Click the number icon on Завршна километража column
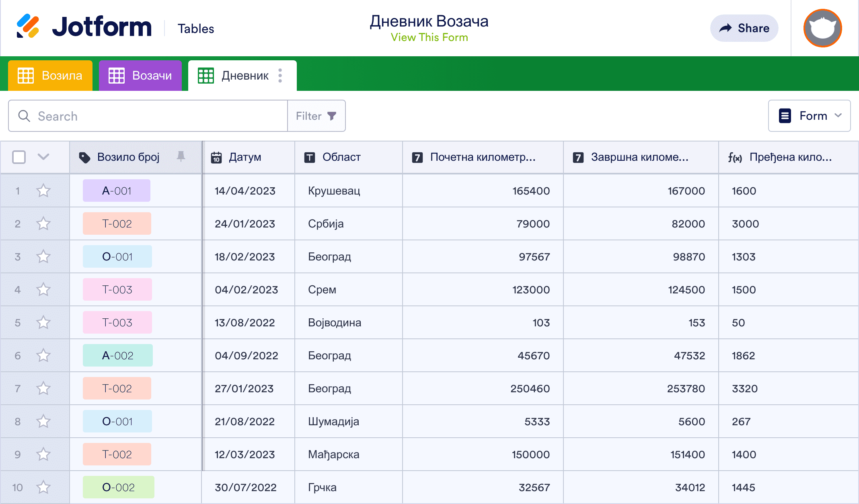The height and width of the screenshot is (504, 859). point(578,157)
